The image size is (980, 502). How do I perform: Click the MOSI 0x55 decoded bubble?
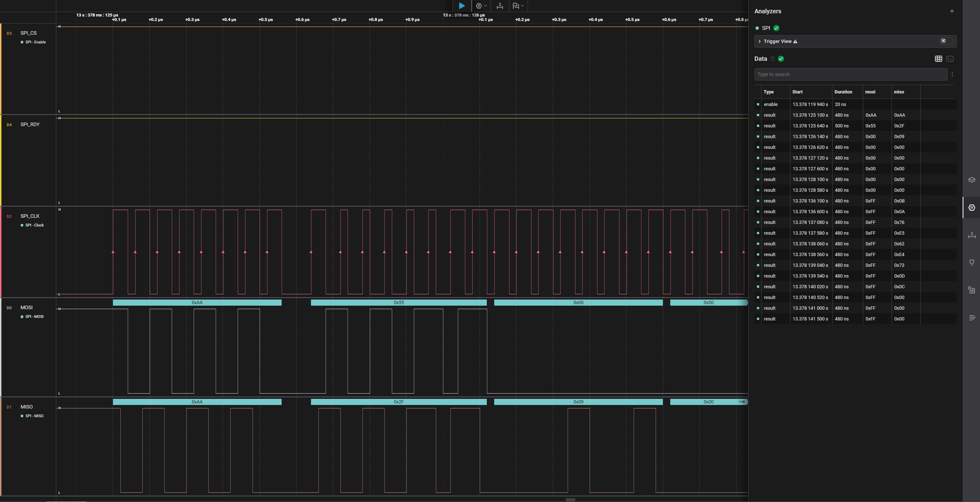[399, 303]
